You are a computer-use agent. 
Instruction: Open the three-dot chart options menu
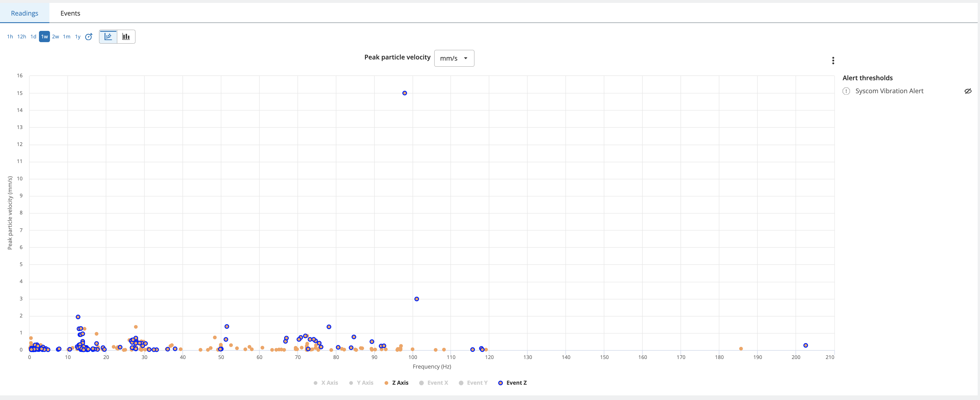833,60
